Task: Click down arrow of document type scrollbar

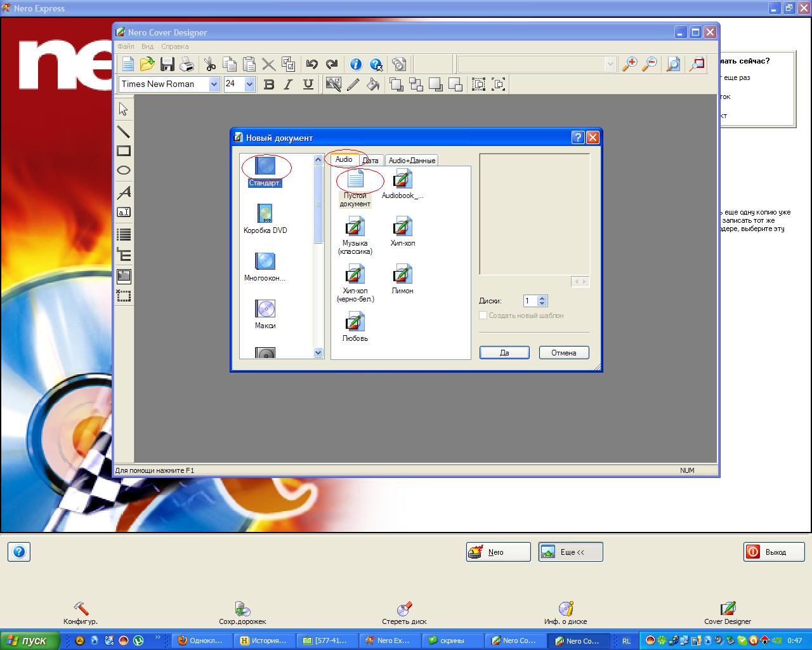Action: (318, 353)
